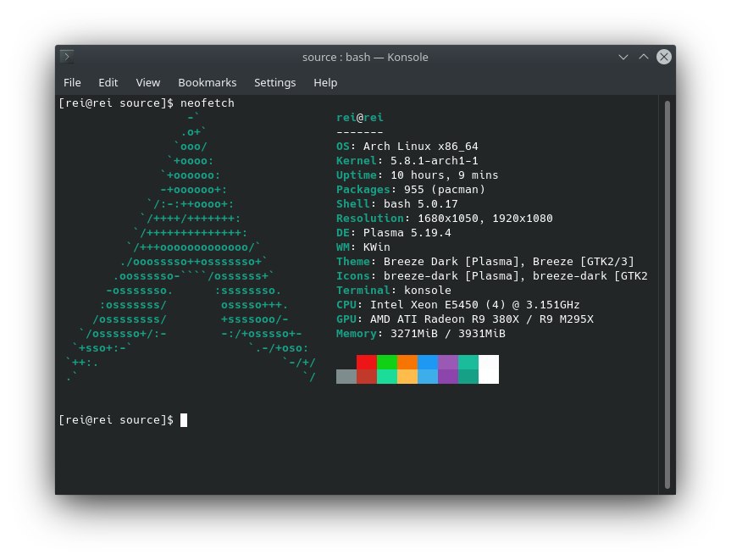The image size is (731, 560).
Task: Click the 'GPU: AMD ATI Radeon R9 380X' line
Action: coord(465,319)
